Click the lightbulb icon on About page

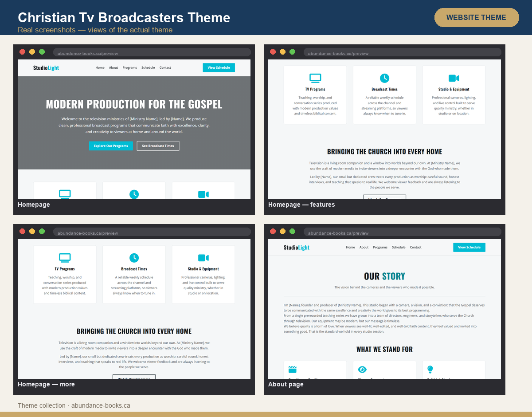[x=430, y=369]
